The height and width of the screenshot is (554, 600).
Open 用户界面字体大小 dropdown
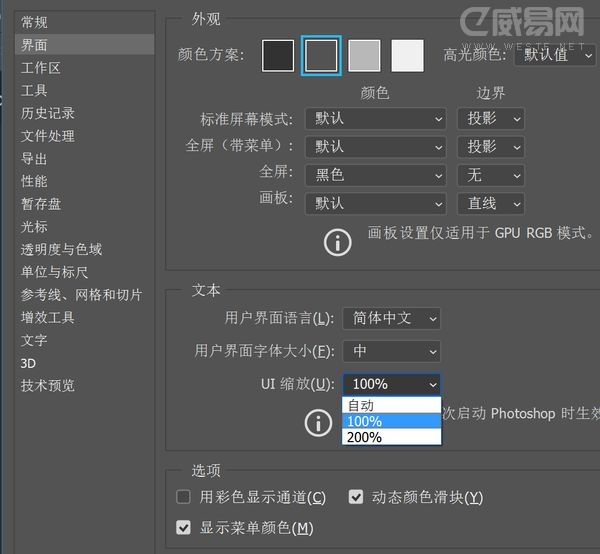pyautogui.click(x=391, y=351)
